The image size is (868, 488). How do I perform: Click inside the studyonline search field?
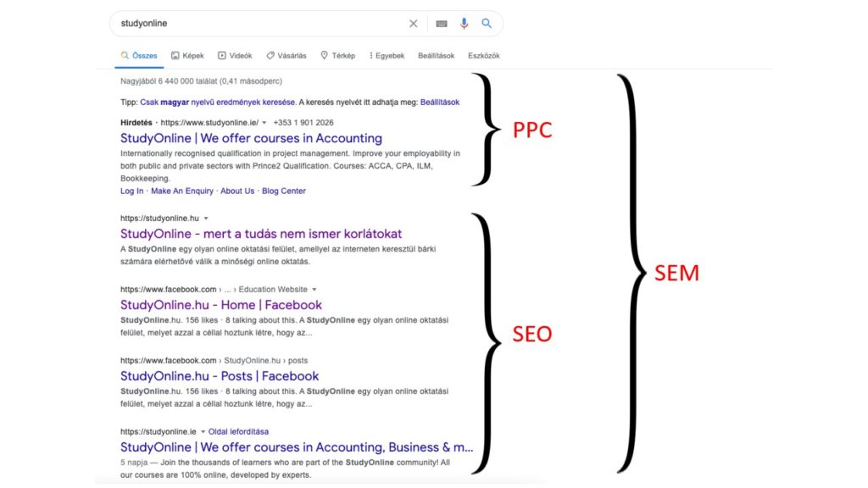point(260,23)
